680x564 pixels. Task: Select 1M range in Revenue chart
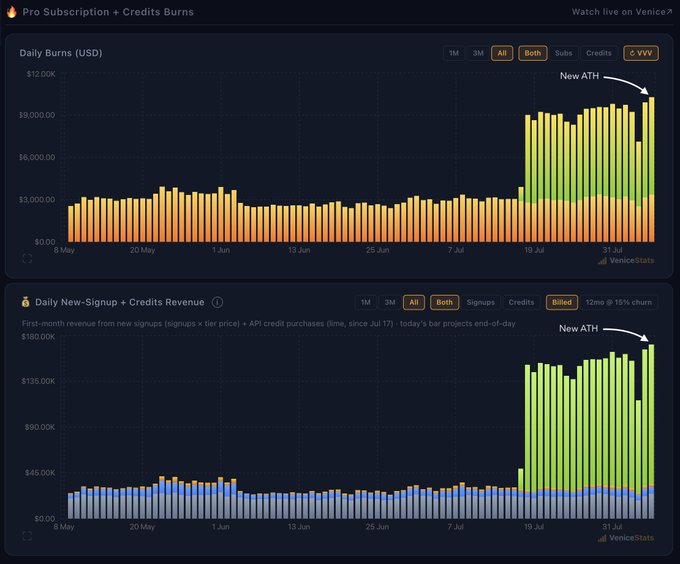click(x=366, y=302)
